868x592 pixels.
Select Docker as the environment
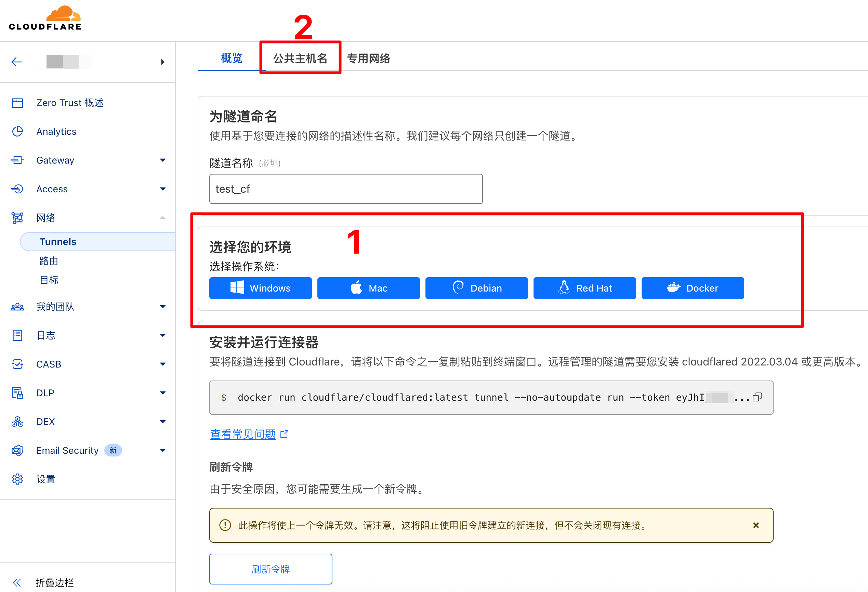[693, 288]
